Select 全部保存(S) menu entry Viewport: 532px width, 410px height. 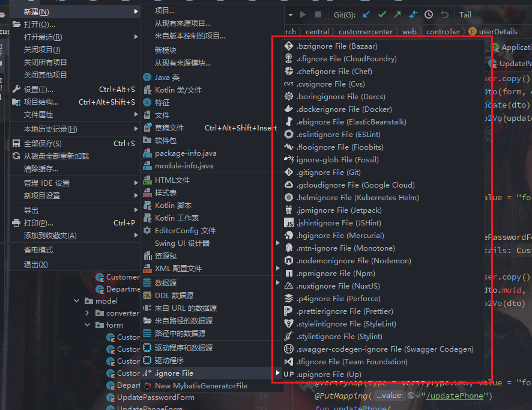point(74,143)
